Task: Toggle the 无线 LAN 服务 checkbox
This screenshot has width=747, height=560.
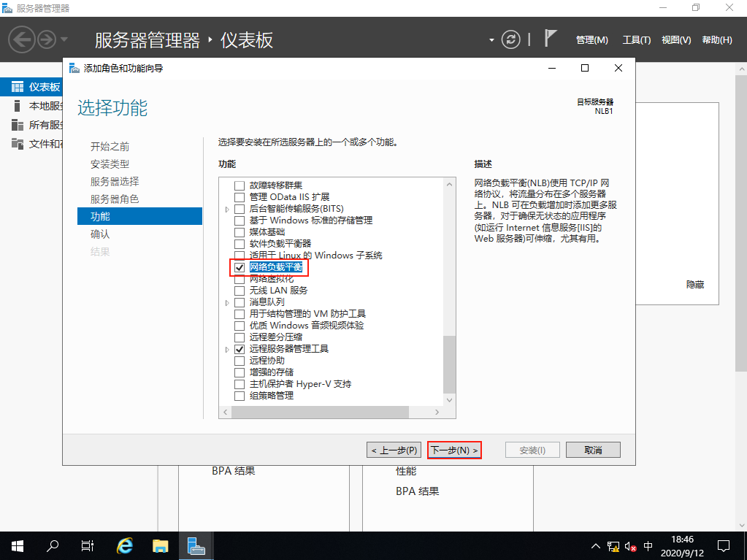Action: point(240,291)
